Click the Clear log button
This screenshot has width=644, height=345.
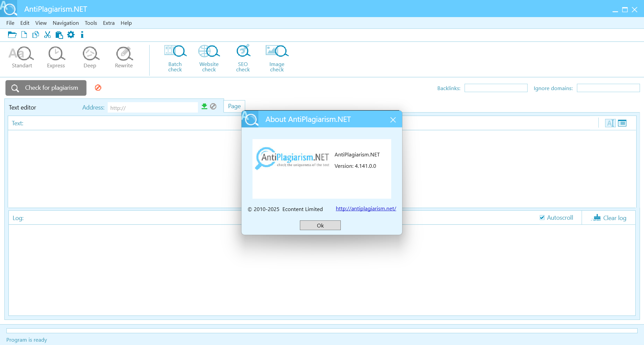tap(609, 218)
